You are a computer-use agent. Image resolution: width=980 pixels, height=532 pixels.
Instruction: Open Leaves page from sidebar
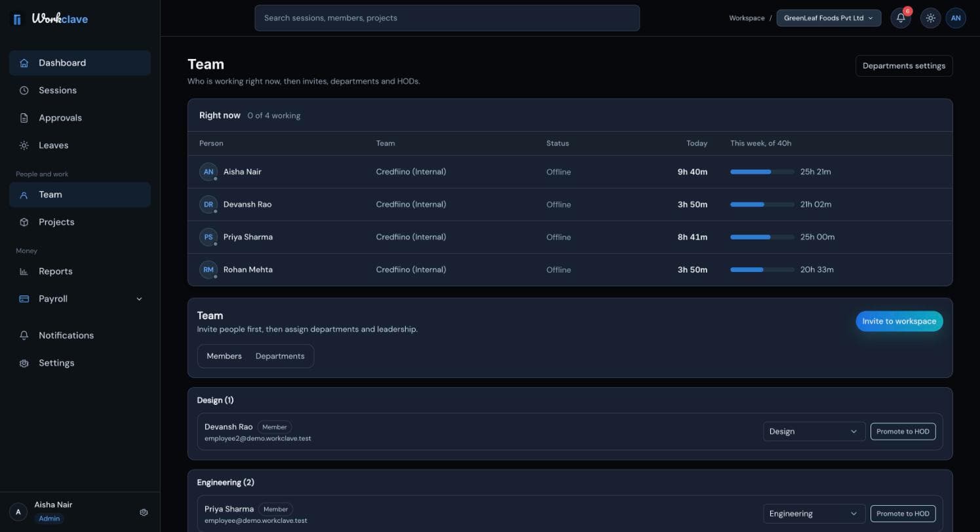(80, 145)
